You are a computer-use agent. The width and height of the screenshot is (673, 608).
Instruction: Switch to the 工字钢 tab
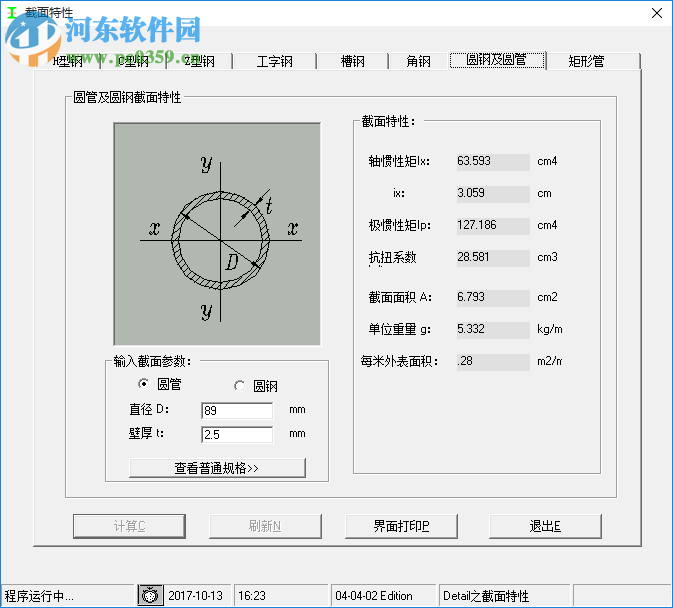coord(275,61)
